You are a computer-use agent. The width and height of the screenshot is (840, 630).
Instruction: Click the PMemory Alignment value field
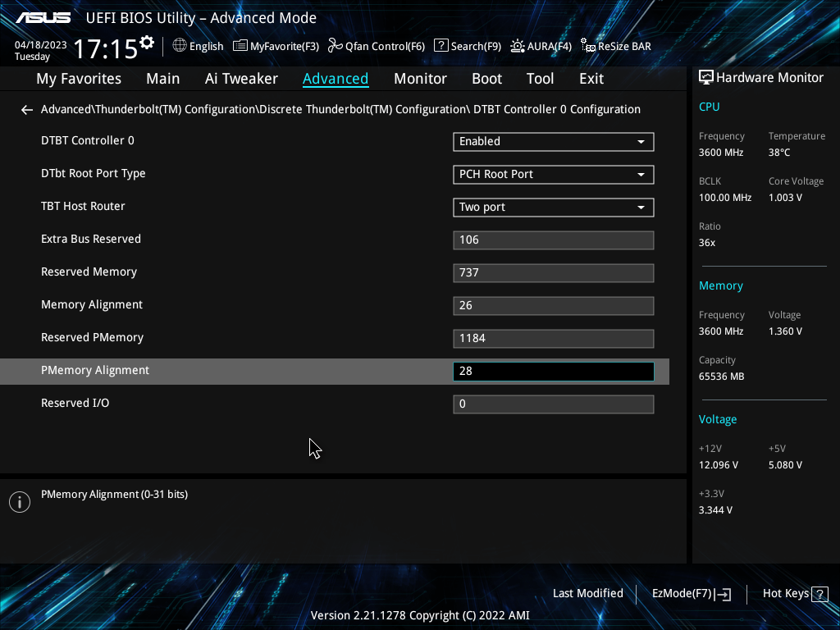554,372
